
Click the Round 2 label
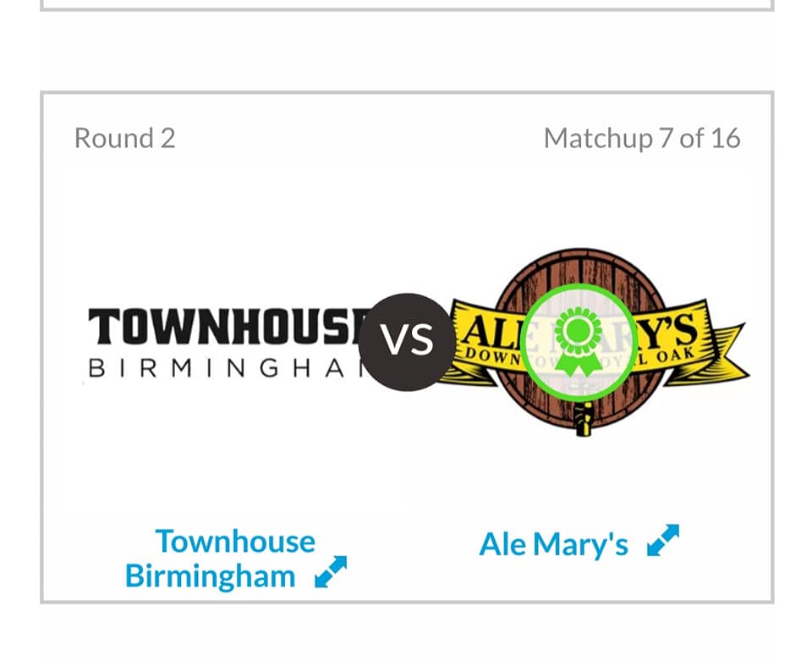125,138
